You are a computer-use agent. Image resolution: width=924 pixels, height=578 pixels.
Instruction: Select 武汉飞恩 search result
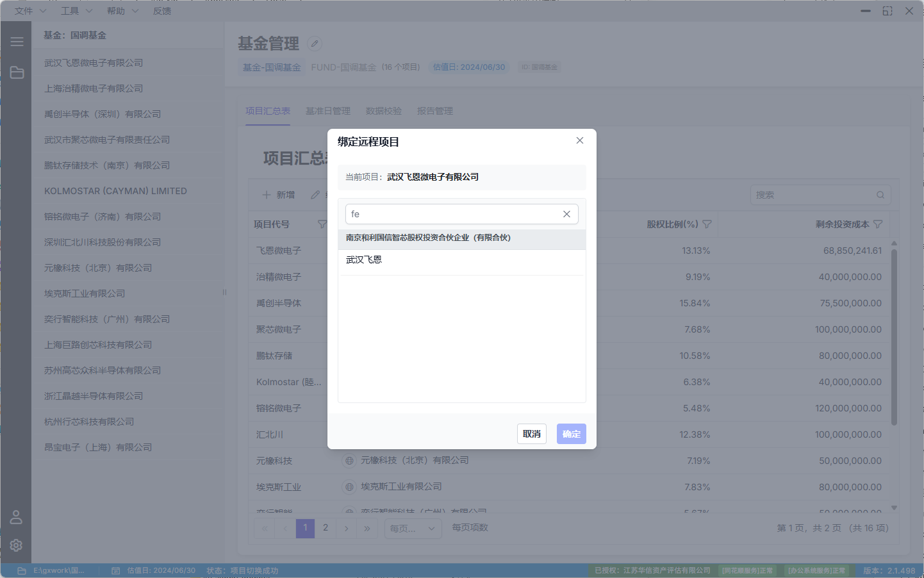click(461, 260)
